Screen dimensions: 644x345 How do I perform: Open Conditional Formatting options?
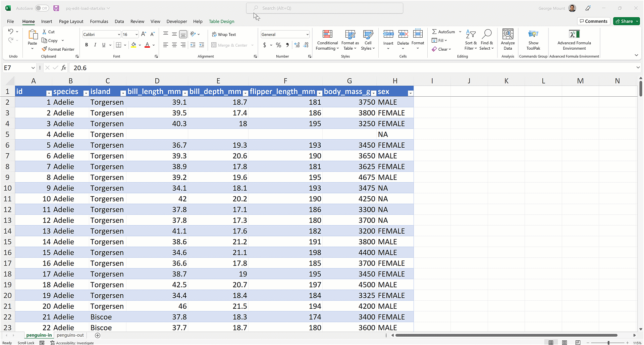point(327,40)
